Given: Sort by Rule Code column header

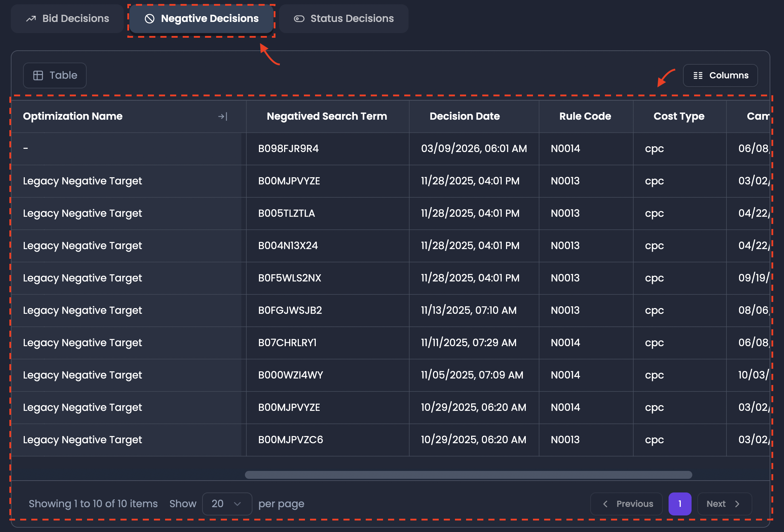Looking at the screenshot, I should point(585,116).
